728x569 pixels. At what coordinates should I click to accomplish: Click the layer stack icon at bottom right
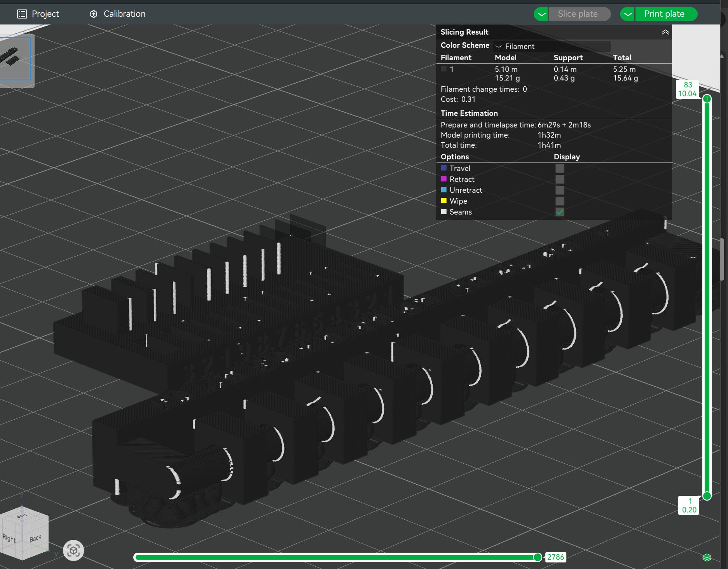click(707, 557)
